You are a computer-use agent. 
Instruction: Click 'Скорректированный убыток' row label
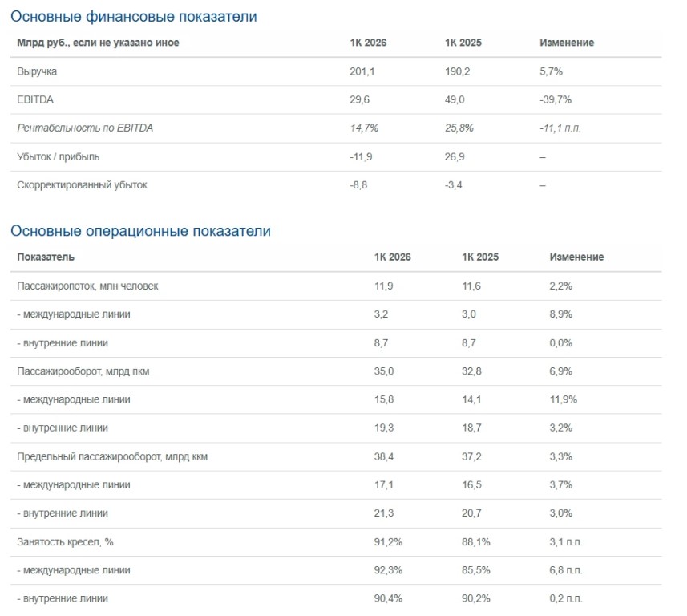[82, 185]
